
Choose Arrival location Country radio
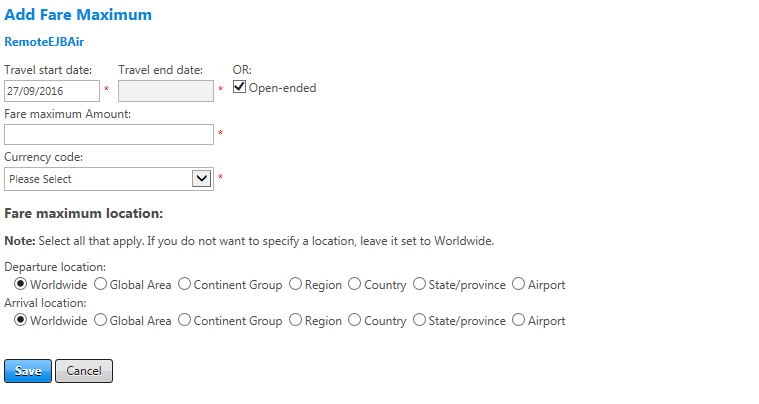click(x=354, y=321)
